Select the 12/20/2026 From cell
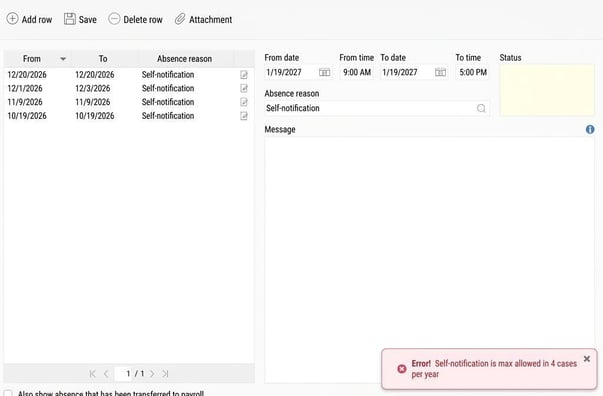The width and height of the screenshot is (603, 396). pyautogui.click(x=27, y=75)
